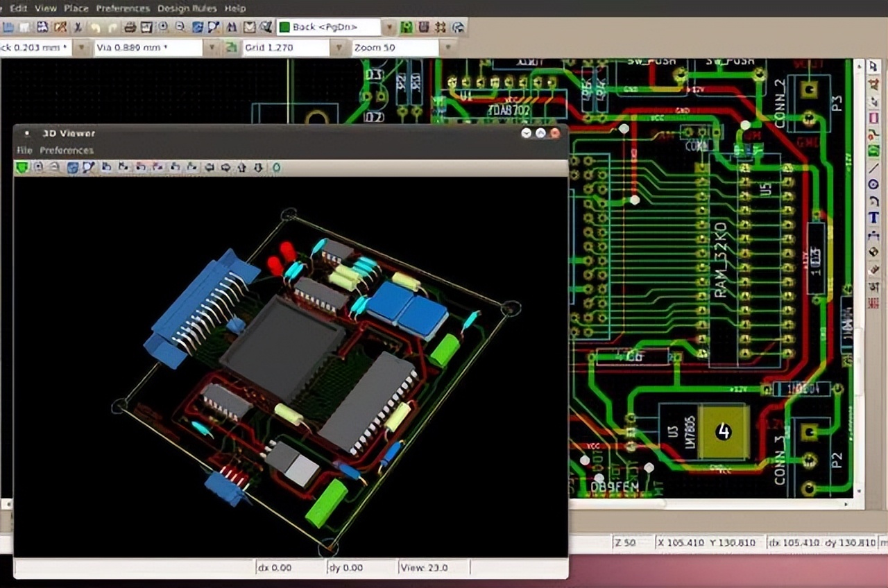This screenshot has width=888, height=588.
Task: Click the zoom in magnifier icon
Action: click(164, 27)
